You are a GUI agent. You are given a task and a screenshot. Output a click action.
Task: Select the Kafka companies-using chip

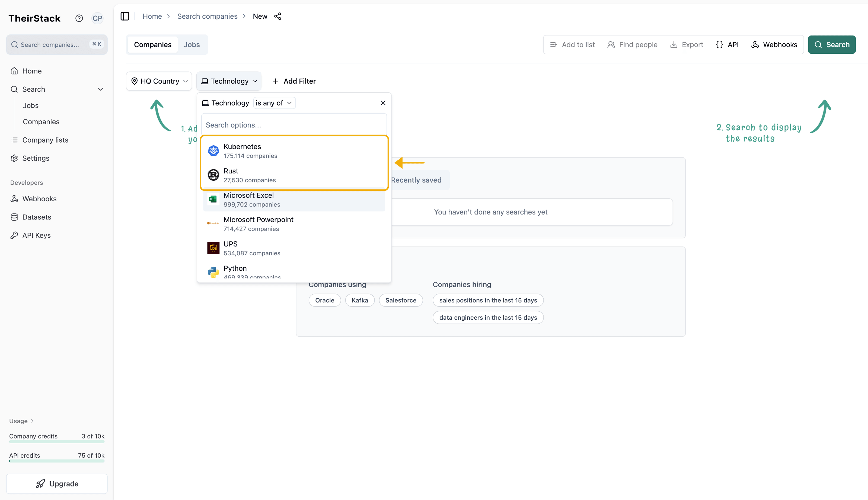click(359, 300)
